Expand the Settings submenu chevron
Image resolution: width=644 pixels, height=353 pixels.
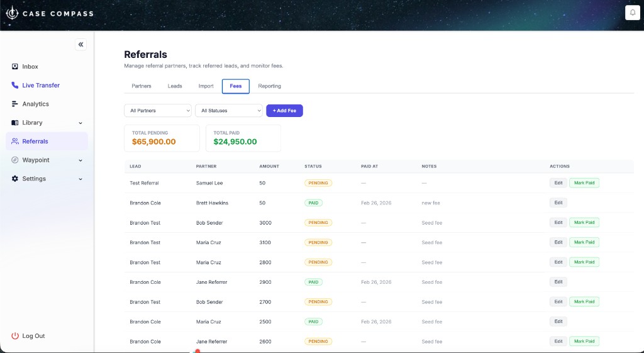(80, 179)
